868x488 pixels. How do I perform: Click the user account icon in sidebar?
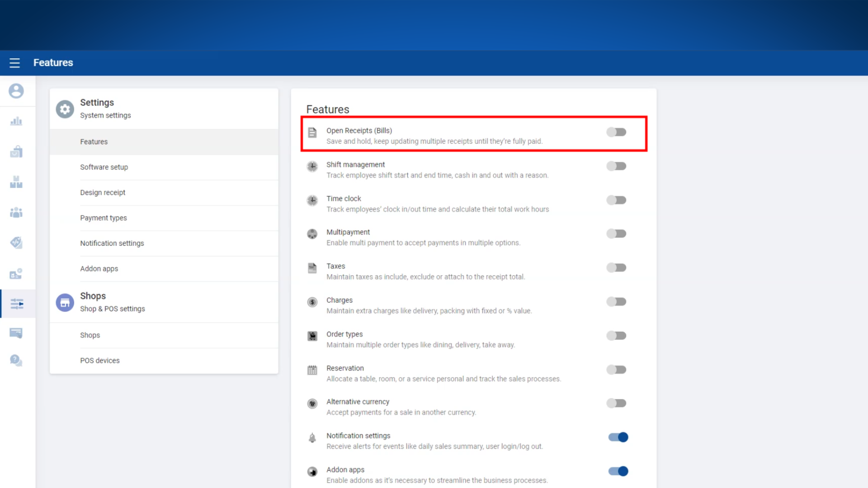pos(16,91)
